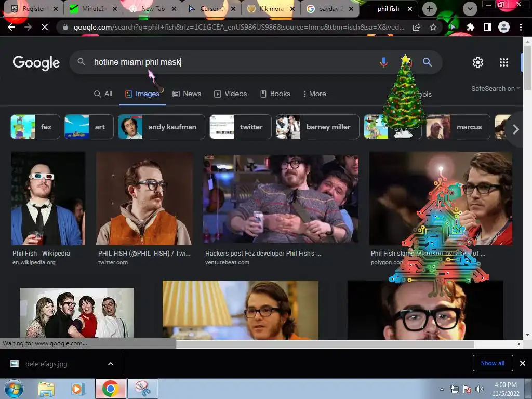This screenshot has width=532, height=399.
Task: Open Snipping Tool from the taskbar
Action: point(143,389)
